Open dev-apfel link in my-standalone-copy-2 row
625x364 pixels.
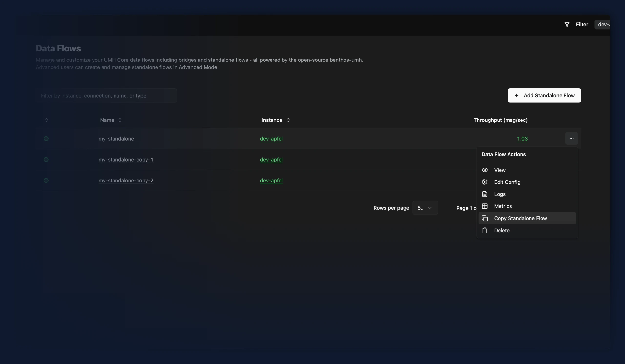click(x=271, y=180)
